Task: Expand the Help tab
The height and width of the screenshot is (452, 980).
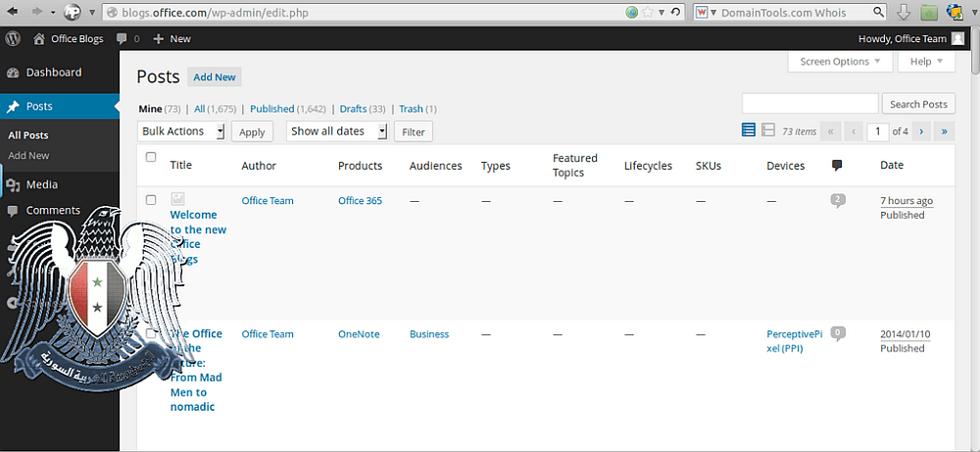Action: pos(926,61)
